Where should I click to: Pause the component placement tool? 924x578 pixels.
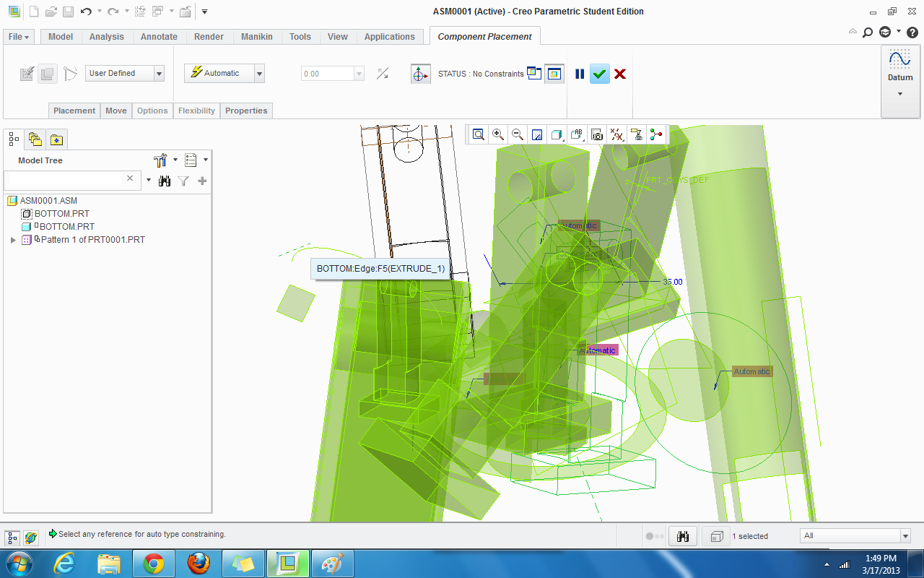click(x=580, y=74)
